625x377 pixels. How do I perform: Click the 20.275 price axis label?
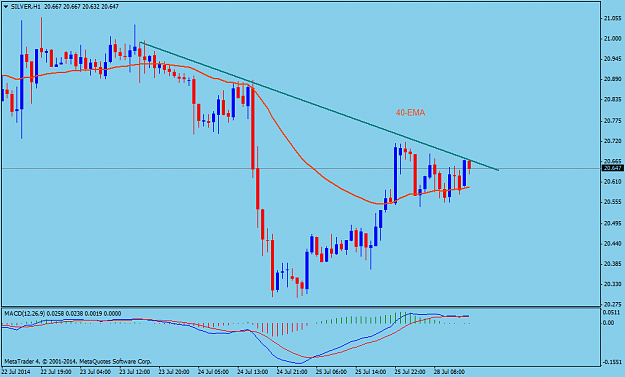click(x=612, y=304)
